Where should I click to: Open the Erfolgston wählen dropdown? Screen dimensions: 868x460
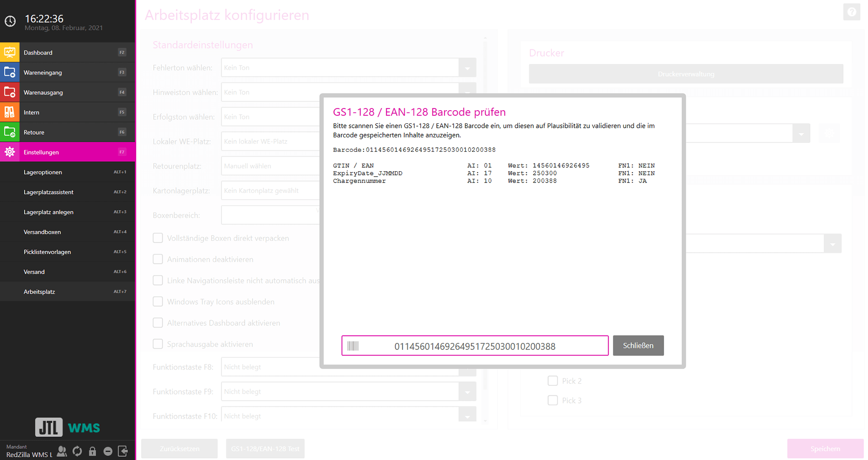270,117
